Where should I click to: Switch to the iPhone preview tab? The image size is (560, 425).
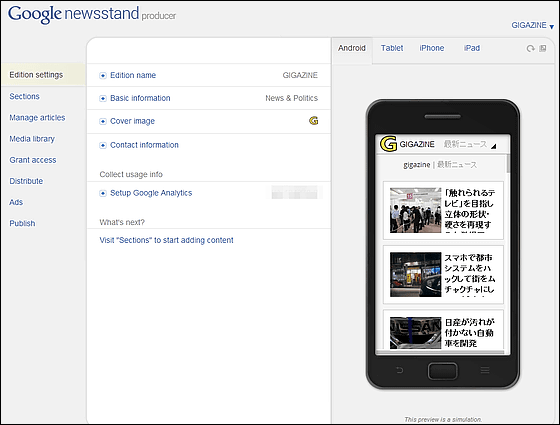432,48
